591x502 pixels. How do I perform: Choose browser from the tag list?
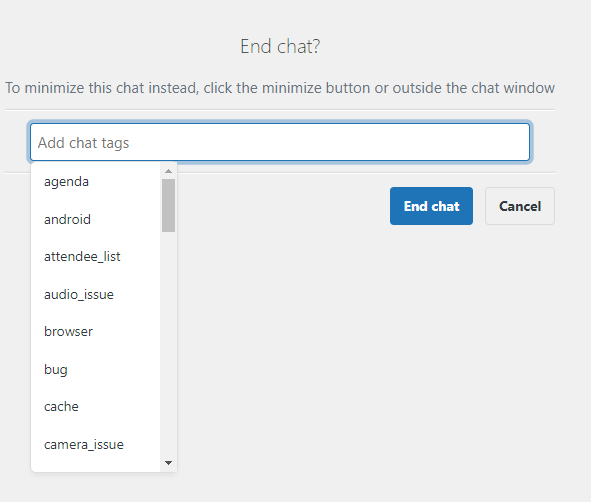96,332
